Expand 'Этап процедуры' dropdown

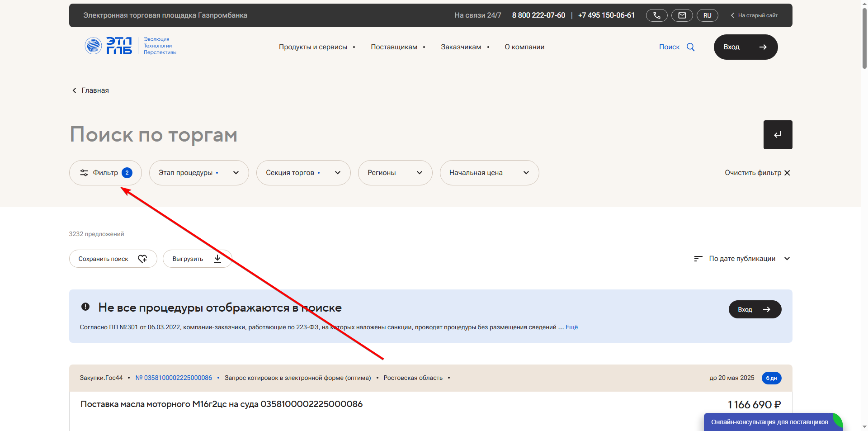click(x=199, y=173)
